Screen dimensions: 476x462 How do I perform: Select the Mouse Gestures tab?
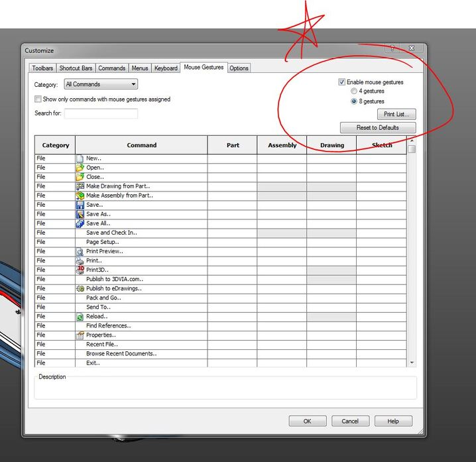[204, 67]
